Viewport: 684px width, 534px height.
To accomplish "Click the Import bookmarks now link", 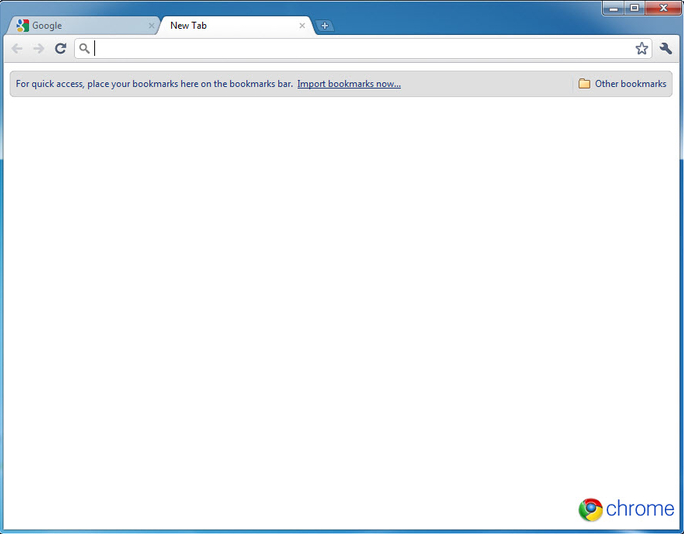I will 349,84.
